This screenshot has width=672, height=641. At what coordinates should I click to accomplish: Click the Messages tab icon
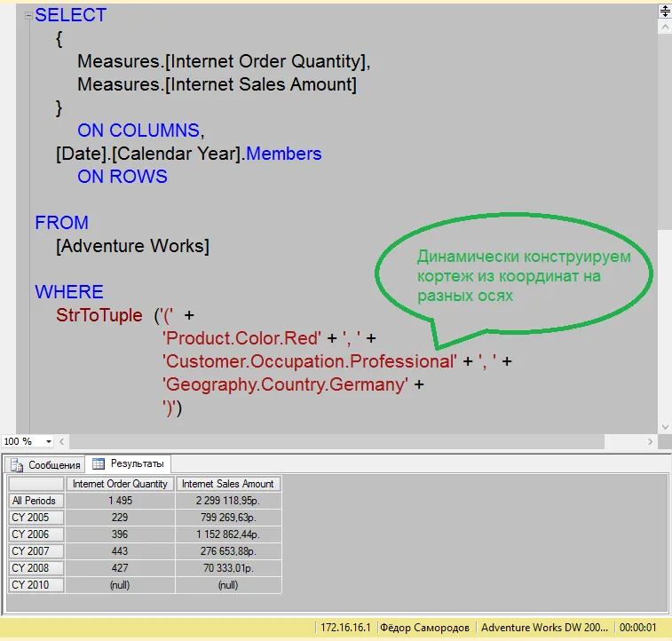[17, 464]
